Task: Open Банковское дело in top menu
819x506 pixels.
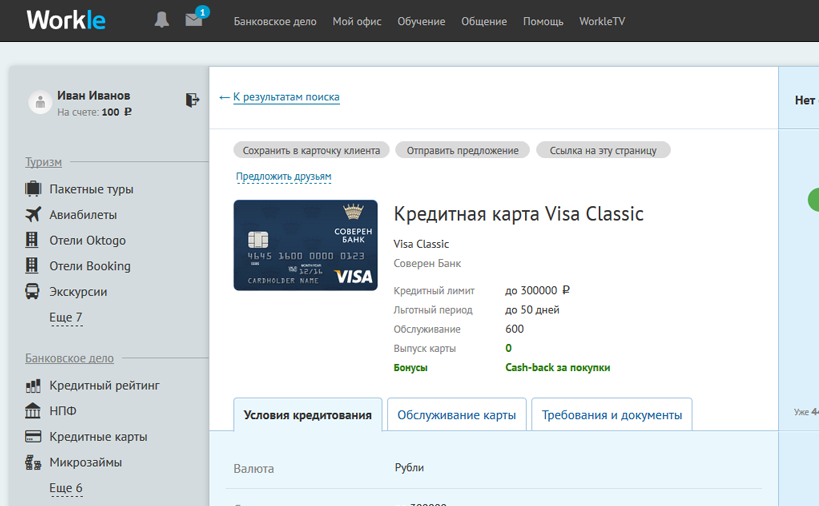Action: [275, 21]
